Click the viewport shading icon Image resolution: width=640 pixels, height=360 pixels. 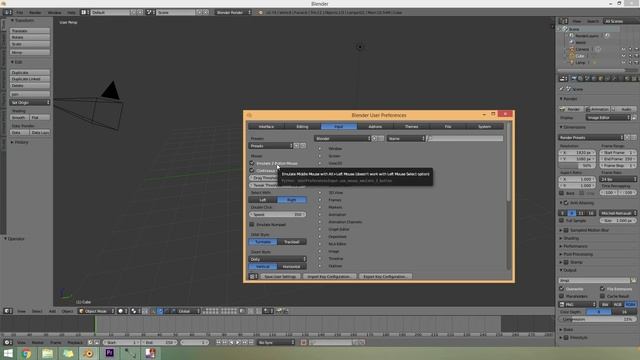[x=122, y=311]
